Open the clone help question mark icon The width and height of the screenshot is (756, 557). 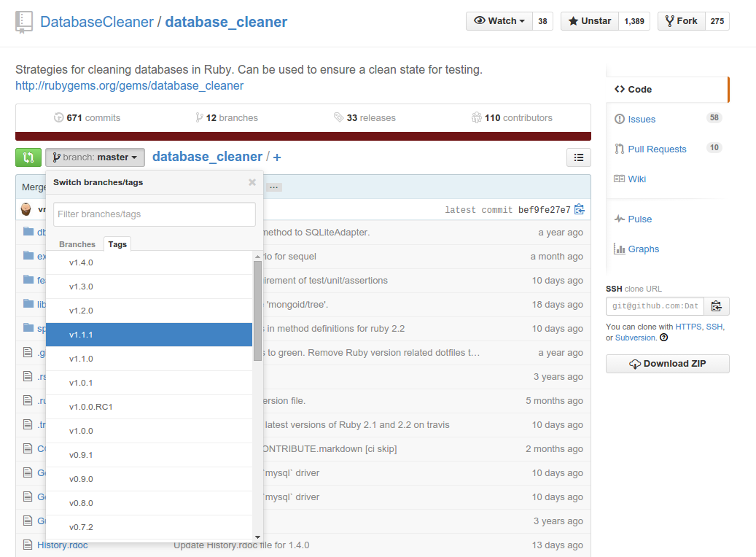click(664, 338)
